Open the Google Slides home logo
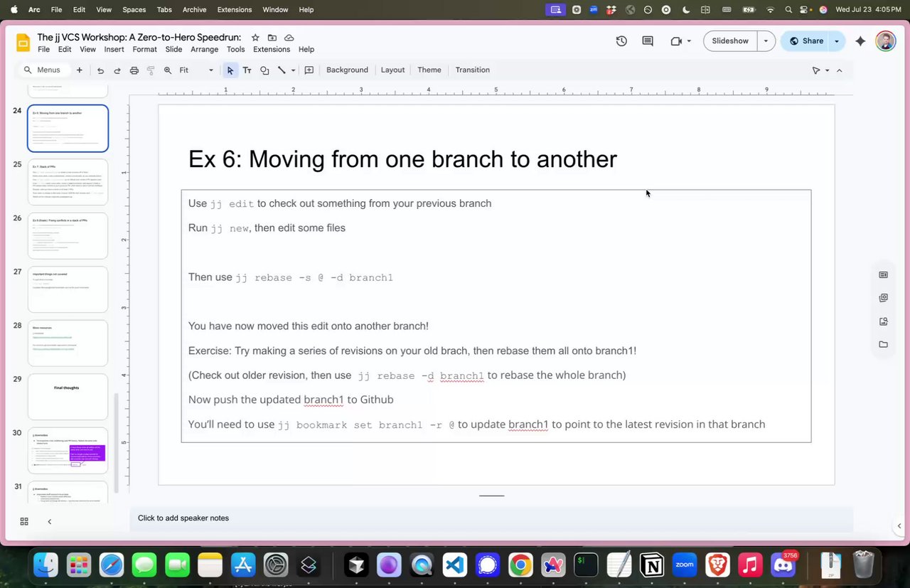The width and height of the screenshot is (910, 588). point(23,43)
